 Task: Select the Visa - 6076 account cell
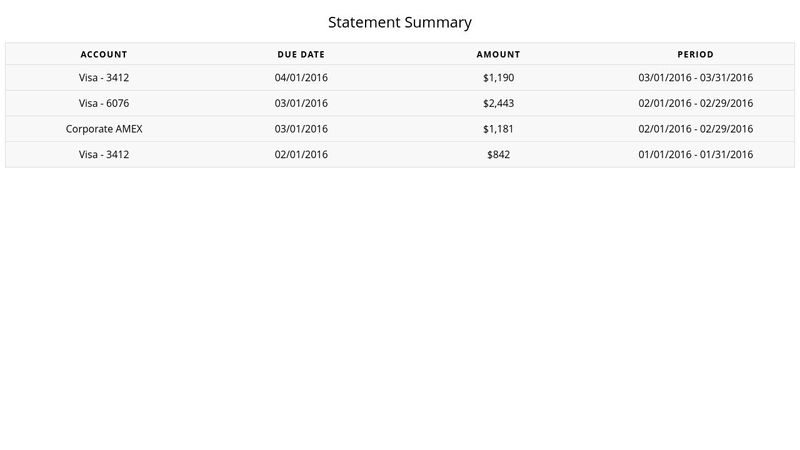[x=104, y=103]
